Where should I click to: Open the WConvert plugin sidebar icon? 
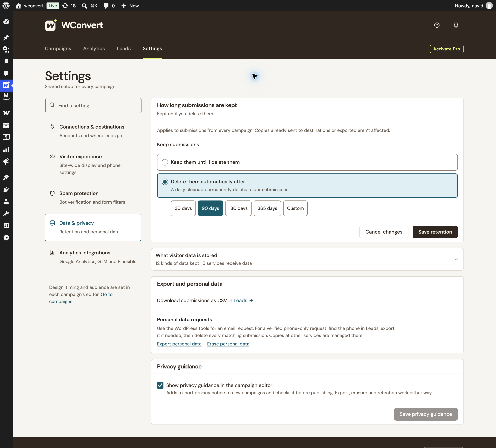coord(6,85)
